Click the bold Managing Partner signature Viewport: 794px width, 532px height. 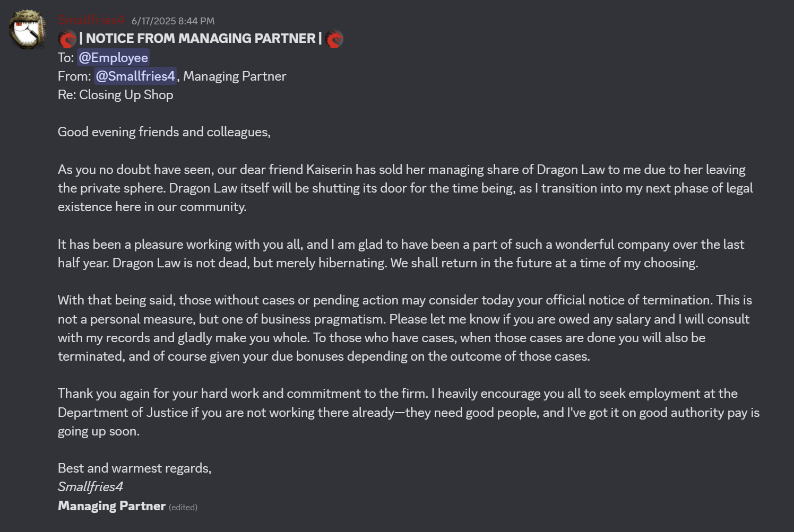coord(111,505)
